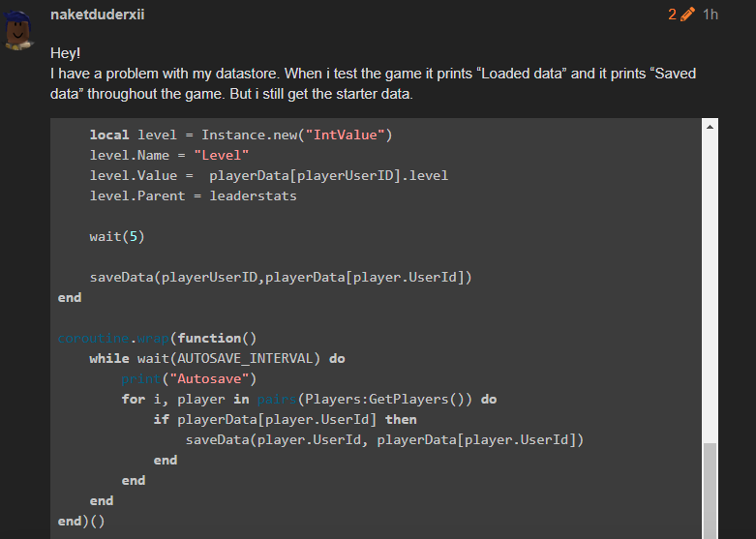This screenshot has width=756, height=539.
Task: Click the edit count number 2
Action: pos(672,15)
